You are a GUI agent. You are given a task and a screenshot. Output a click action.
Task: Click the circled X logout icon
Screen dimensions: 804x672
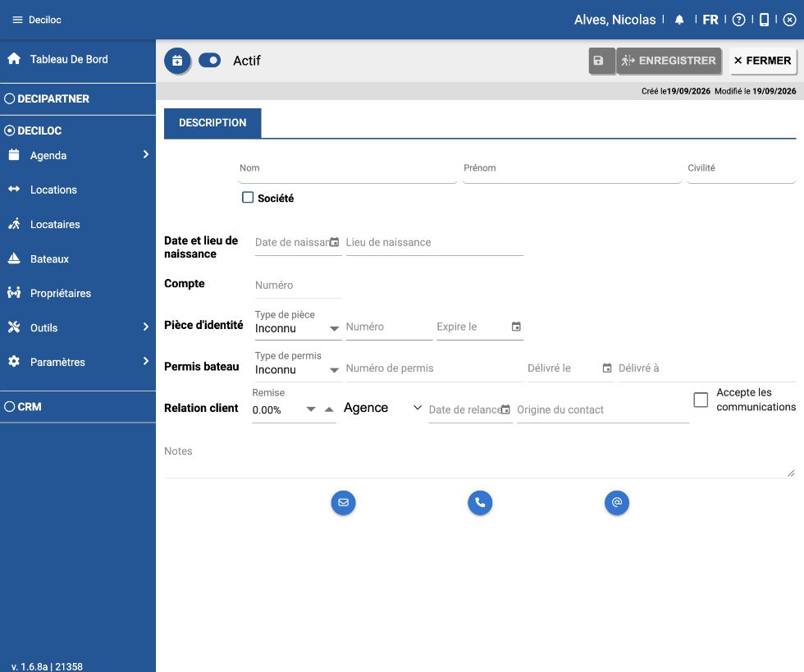click(789, 20)
